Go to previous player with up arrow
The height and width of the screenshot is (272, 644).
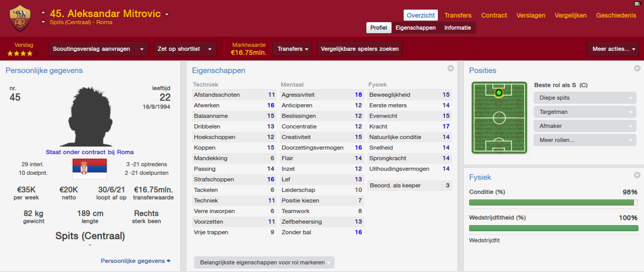tap(43, 12)
